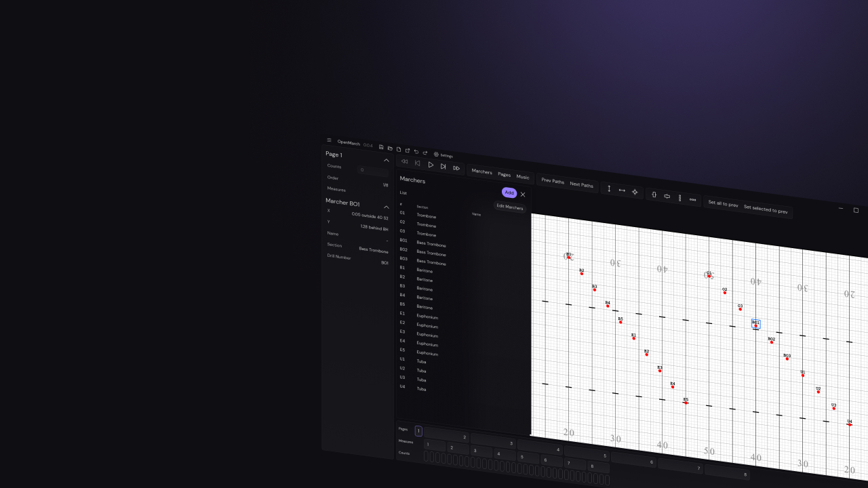The width and height of the screenshot is (868, 488).
Task: Click the undo arrow icon
Action: click(416, 151)
